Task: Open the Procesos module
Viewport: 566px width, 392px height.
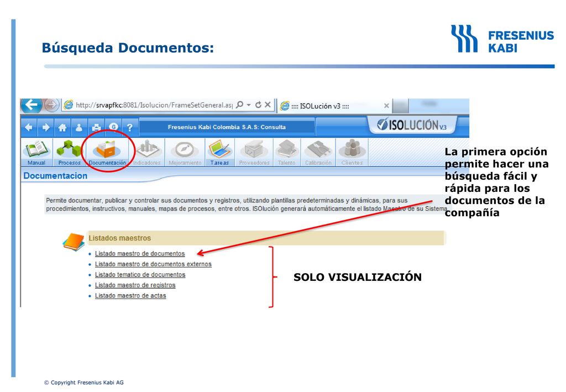Action: pyautogui.click(x=69, y=153)
